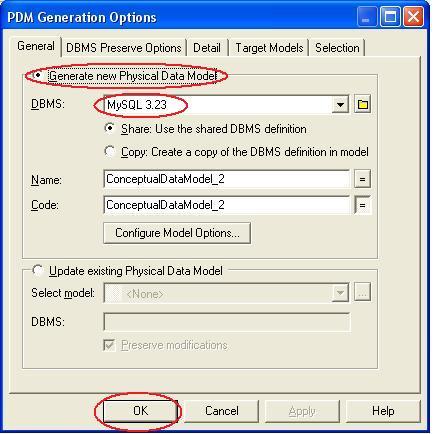Screen dimensions: 434x434
Task: Click the equals button beside Name field
Action: point(362,179)
